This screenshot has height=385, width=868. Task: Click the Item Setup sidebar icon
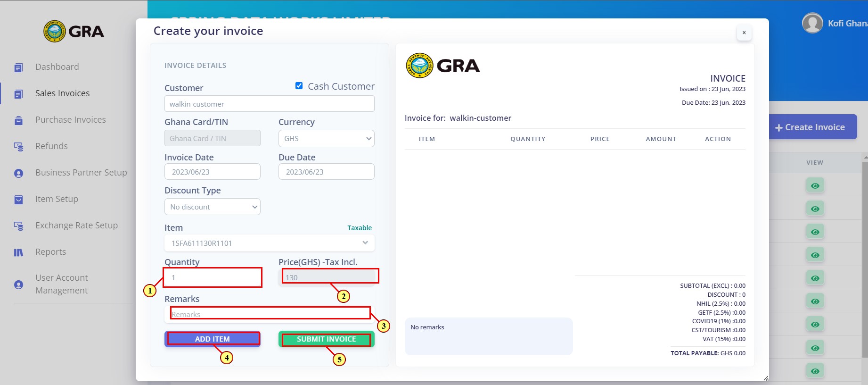coord(18,200)
